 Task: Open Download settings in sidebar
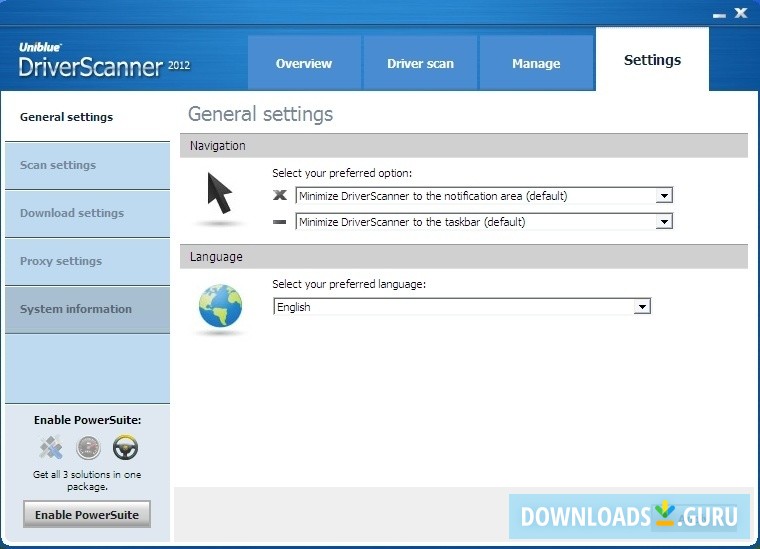87,213
